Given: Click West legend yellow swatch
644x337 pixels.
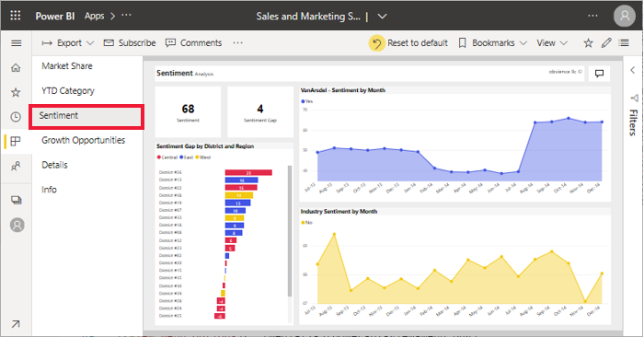Looking at the screenshot, I should (197, 157).
